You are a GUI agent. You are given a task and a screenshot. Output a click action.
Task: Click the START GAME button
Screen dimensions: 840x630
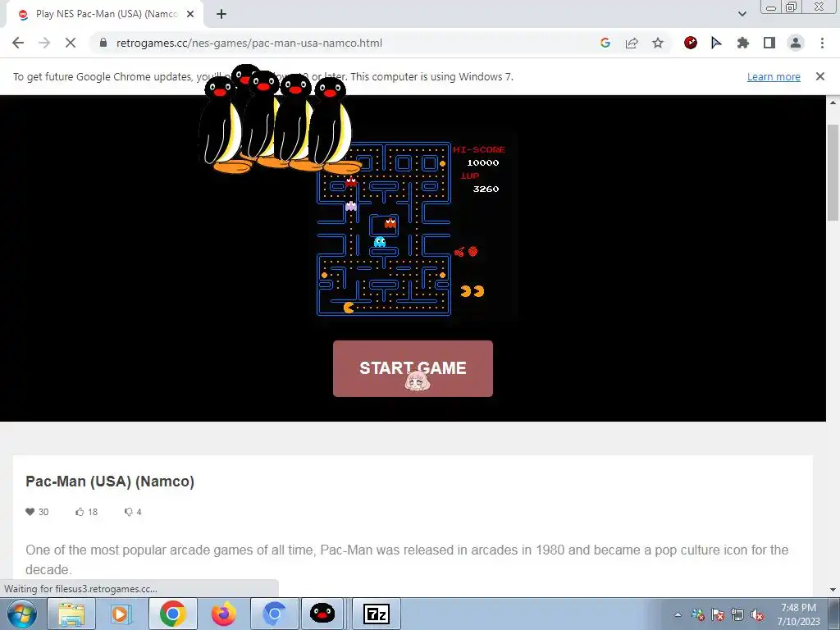click(413, 368)
